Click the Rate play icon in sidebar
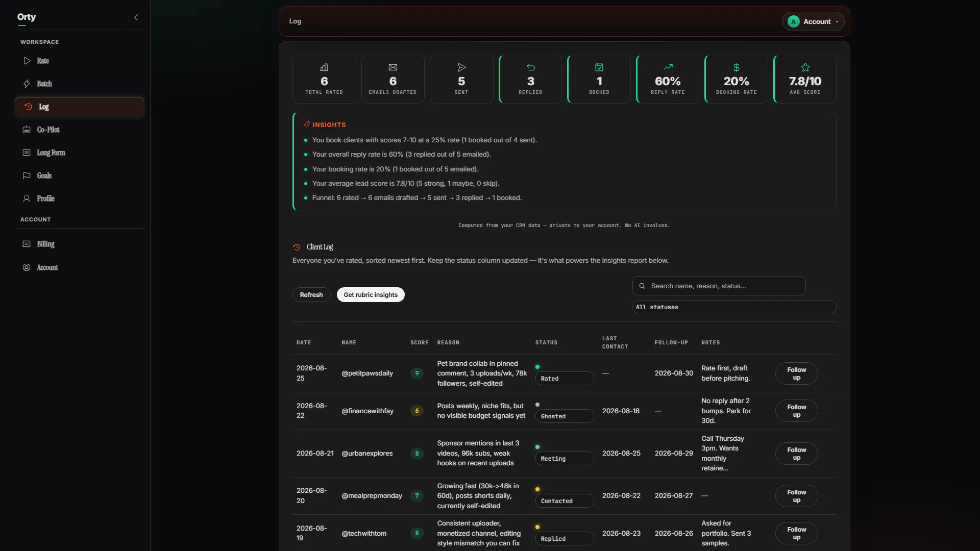The height and width of the screenshot is (551, 980). [27, 61]
